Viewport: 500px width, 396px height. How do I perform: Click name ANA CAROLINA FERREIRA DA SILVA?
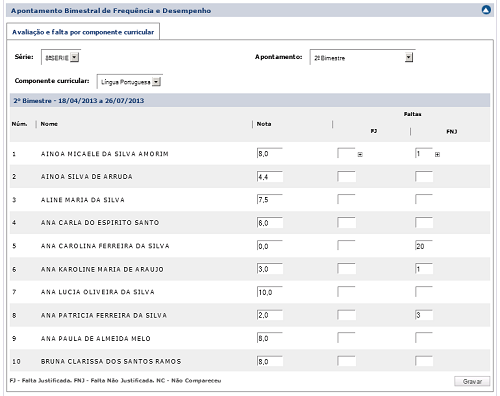tap(105, 246)
